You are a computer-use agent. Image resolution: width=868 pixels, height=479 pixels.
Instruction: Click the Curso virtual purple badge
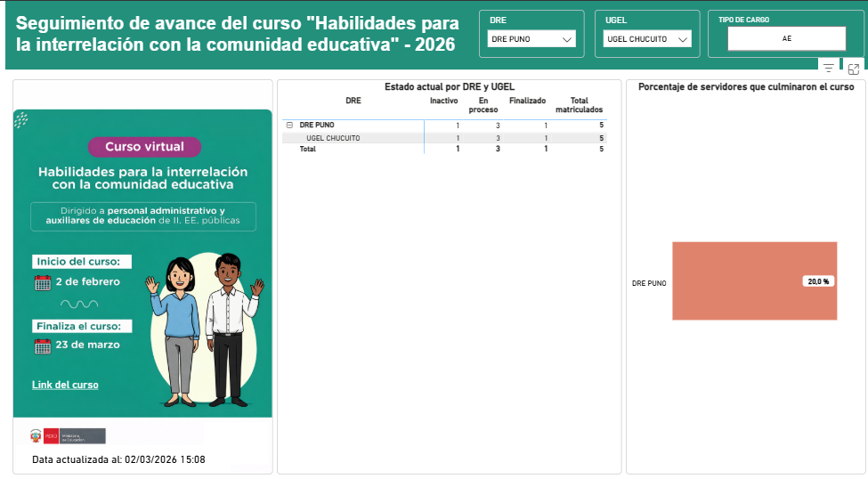click(x=144, y=146)
